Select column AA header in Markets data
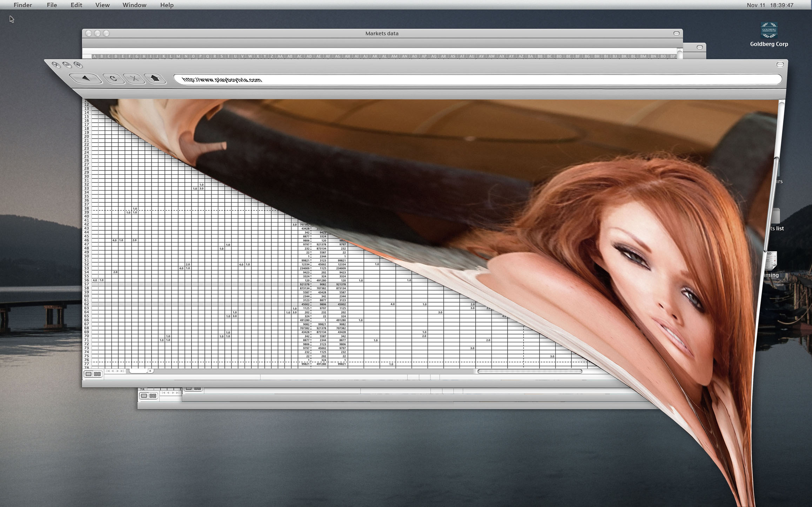Image resolution: width=812 pixels, height=507 pixels. [280, 56]
